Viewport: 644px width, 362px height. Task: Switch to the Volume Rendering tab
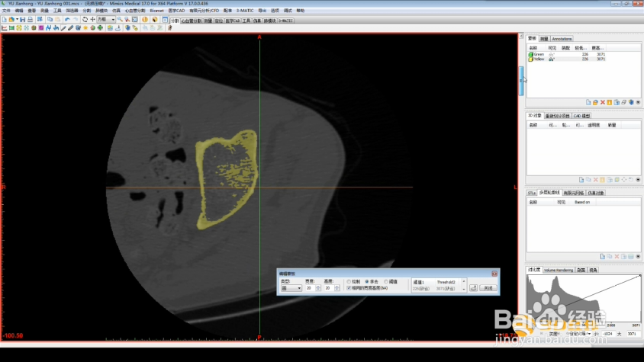559,270
